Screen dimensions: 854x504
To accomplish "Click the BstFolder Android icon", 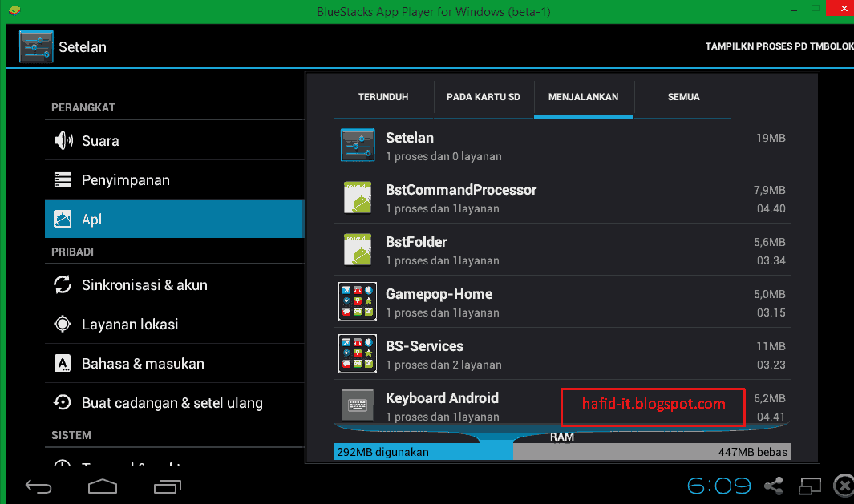I will click(x=358, y=249).
